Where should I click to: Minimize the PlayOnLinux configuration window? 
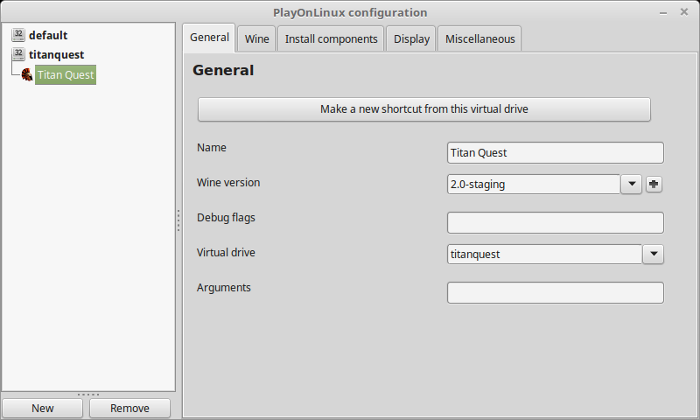pos(663,13)
